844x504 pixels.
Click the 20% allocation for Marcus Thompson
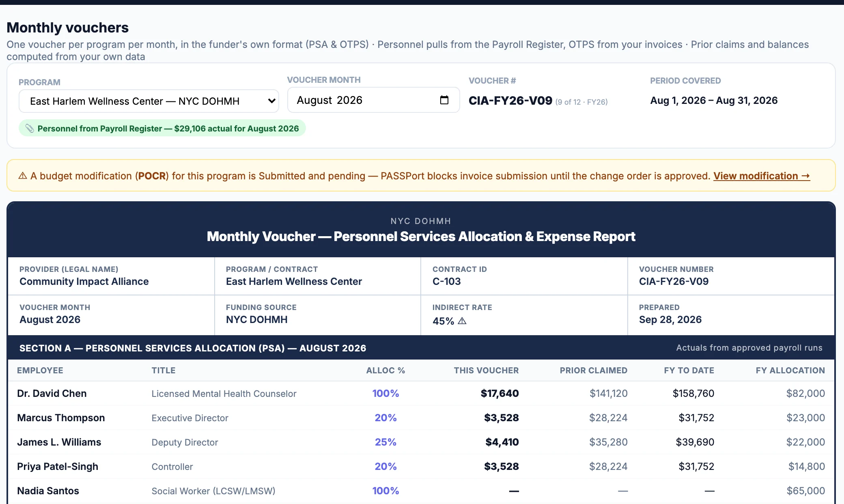(385, 418)
